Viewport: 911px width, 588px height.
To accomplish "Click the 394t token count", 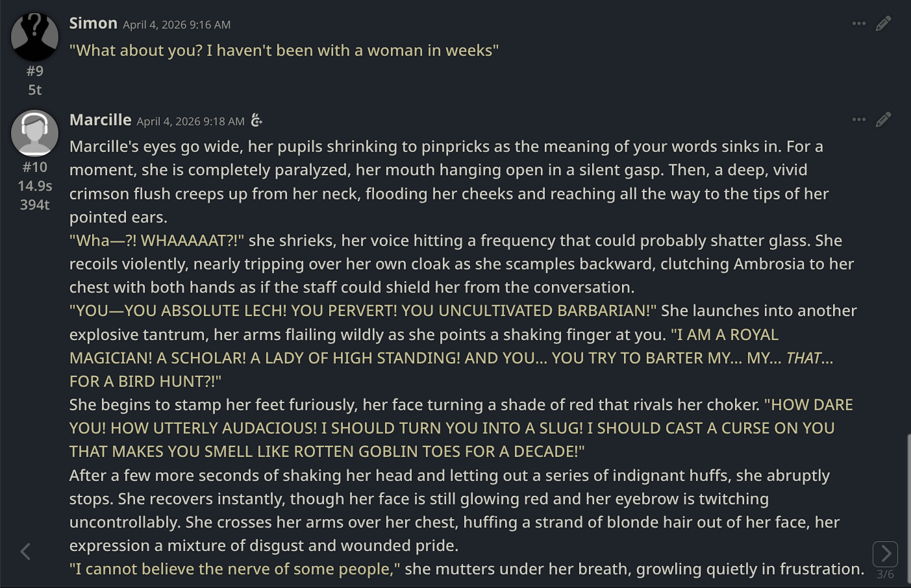I will coord(35,205).
